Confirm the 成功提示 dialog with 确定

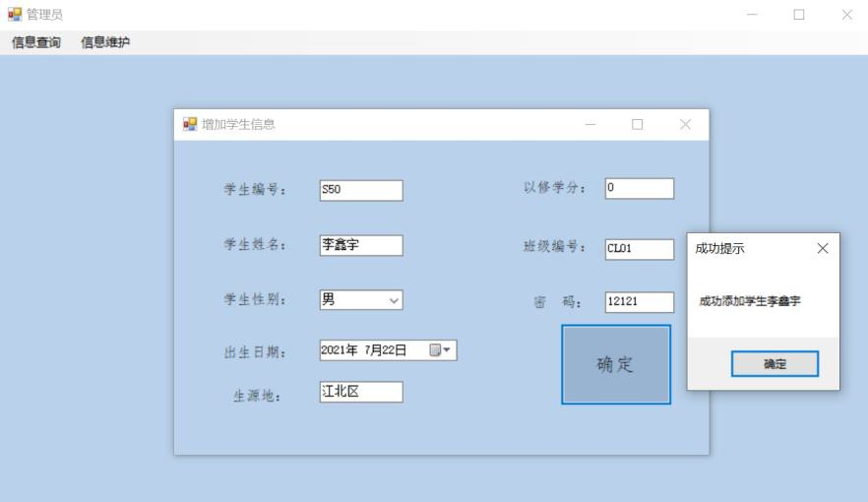click(x=775, y=363)
